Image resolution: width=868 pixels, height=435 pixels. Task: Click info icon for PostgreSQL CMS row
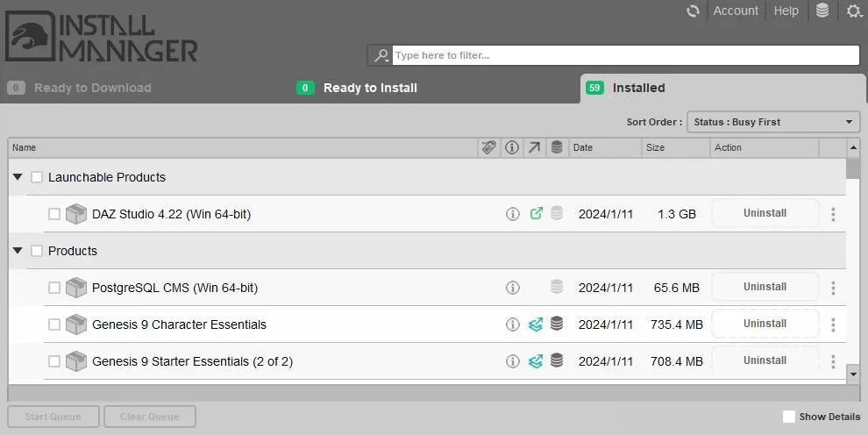click(513, 288)
